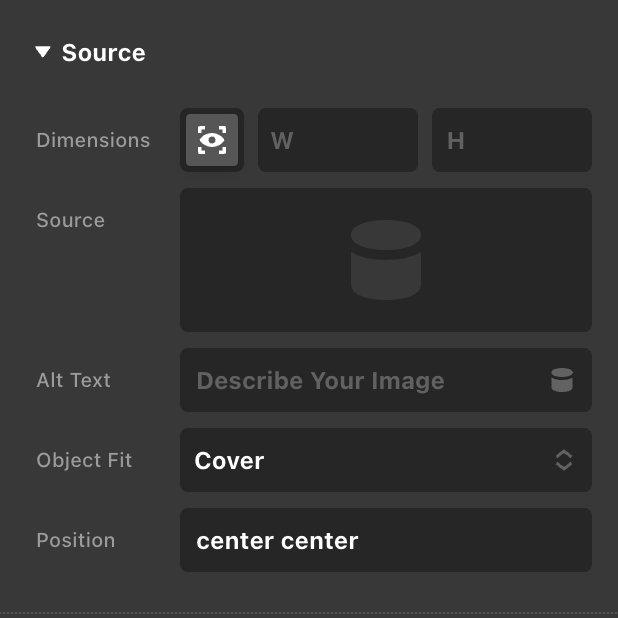The height and width of the screenshot is (618, 618).
Task: Select the Cover value text
Action: pos(230,460)
